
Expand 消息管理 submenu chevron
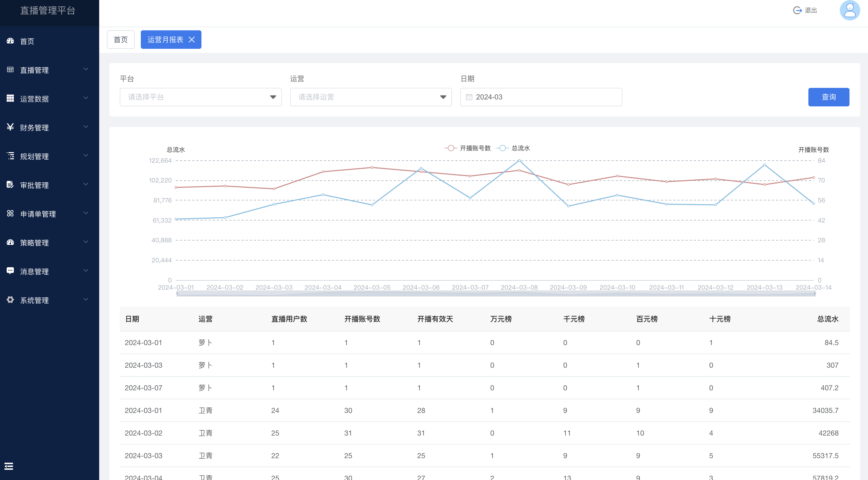click(x=86, y=271)
